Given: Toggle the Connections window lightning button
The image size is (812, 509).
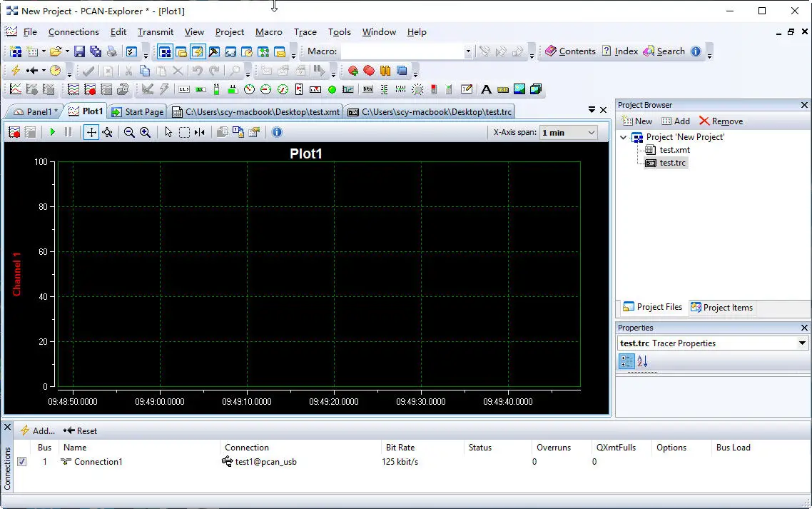Looking at the screenshot, I should (198, 51).
